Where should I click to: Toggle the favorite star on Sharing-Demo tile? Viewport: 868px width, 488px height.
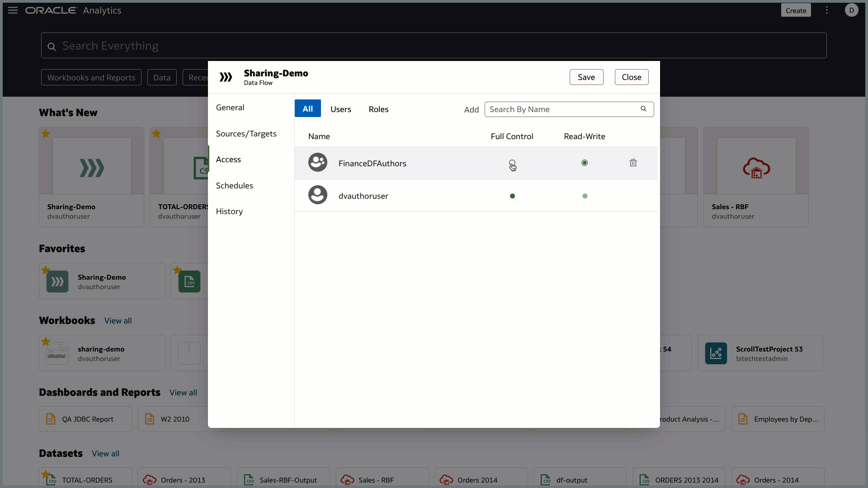click(x=45, y=134)
